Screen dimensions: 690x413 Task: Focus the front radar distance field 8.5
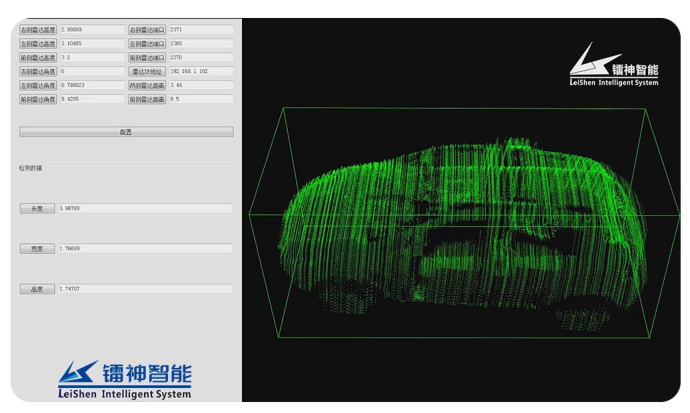click(201, 100)
